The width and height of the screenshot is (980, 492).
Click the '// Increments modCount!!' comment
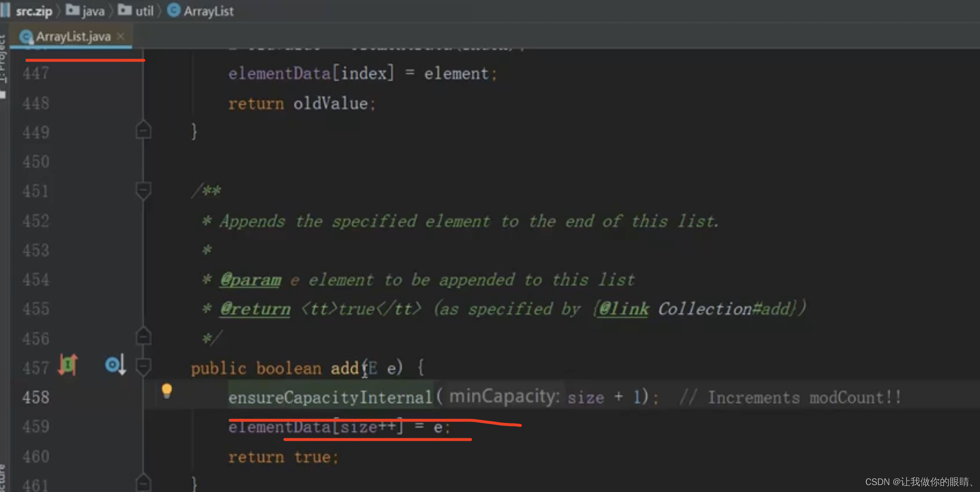point(790,397)
